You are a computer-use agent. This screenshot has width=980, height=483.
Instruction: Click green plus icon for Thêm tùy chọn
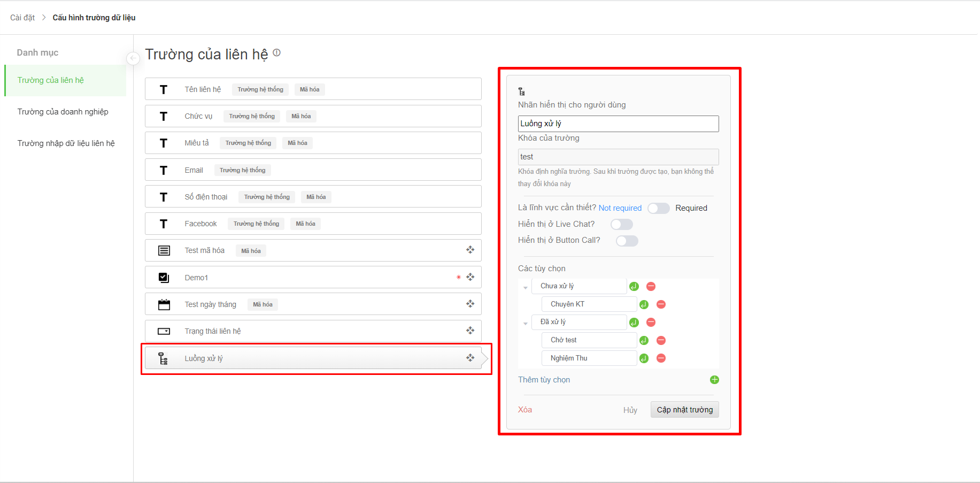(714, 380)
